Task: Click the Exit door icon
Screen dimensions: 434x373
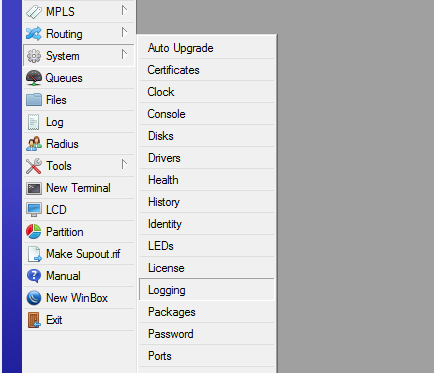Action: [34, 320]
